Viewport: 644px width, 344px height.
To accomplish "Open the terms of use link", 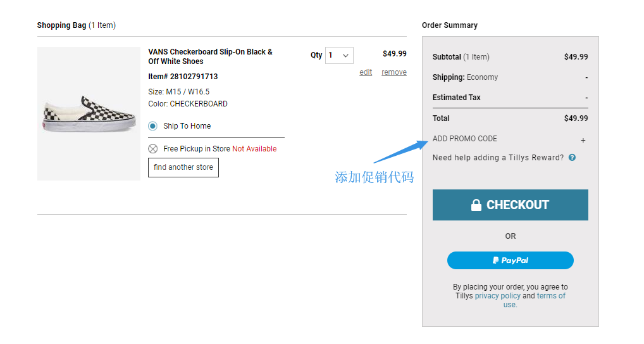I will click(x=535, y=300).
